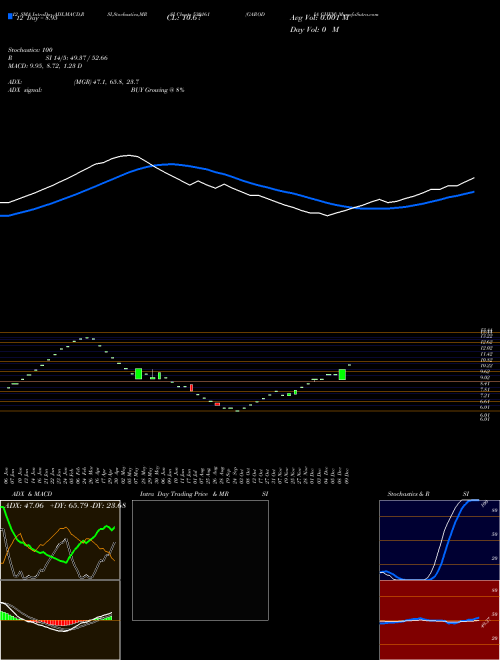Select the 'Avg Vol: 0.001 M' label
The image size is (500, 660).
(319, 18)
